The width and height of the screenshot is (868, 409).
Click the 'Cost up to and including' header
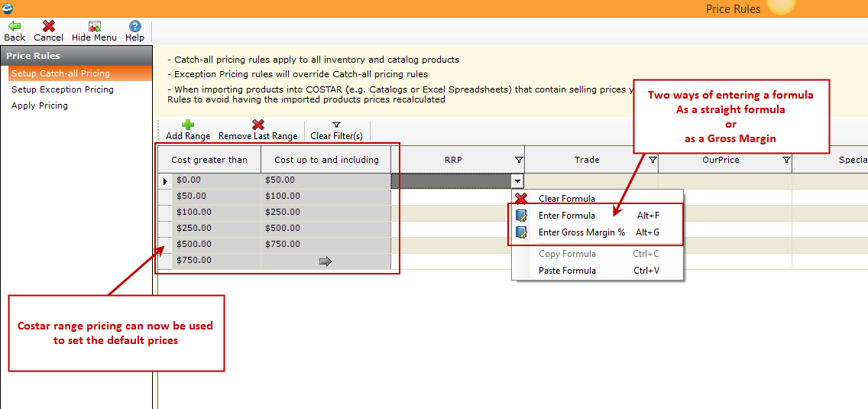click(326, 160)
